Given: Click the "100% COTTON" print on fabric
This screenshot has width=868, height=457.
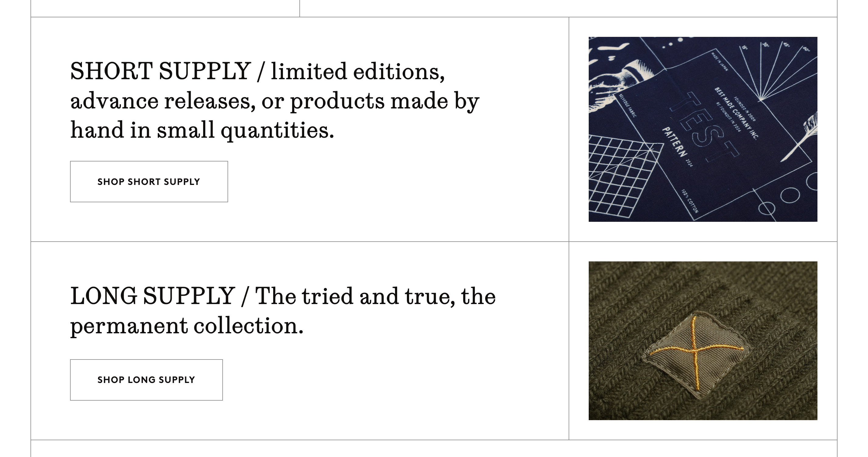Looking at the screenshot, I should point(690,201).
